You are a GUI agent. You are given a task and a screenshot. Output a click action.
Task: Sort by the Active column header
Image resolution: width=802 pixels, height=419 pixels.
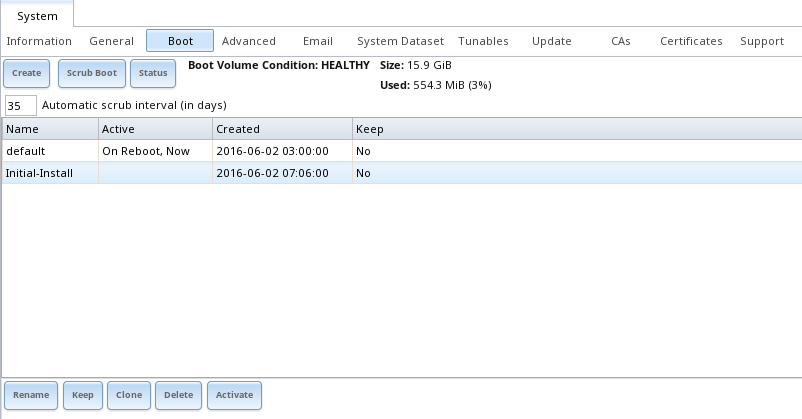coord(155,129)
